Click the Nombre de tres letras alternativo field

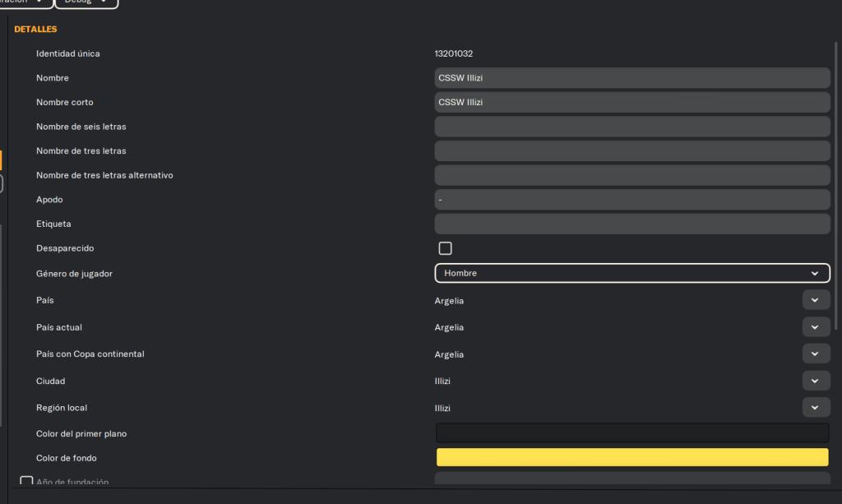point(631,175)
